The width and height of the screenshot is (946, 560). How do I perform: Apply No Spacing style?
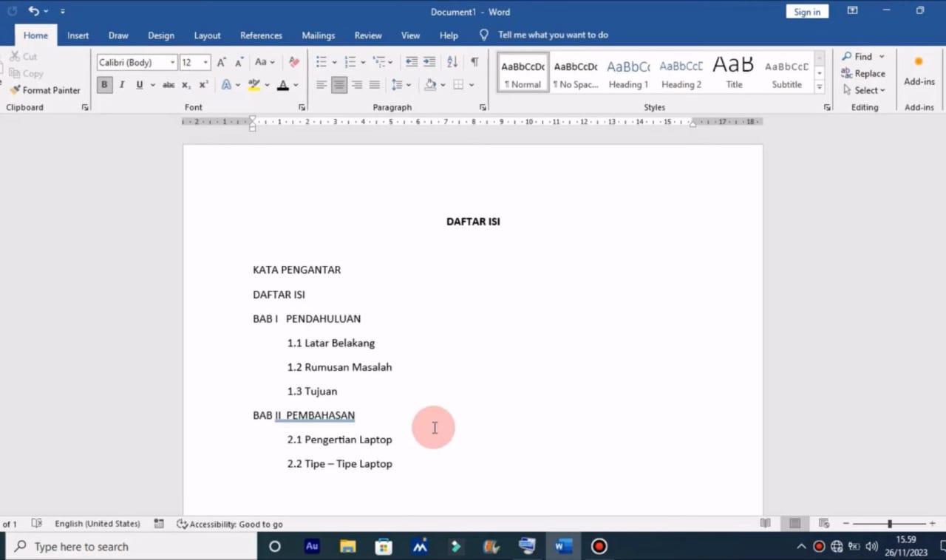576,72
